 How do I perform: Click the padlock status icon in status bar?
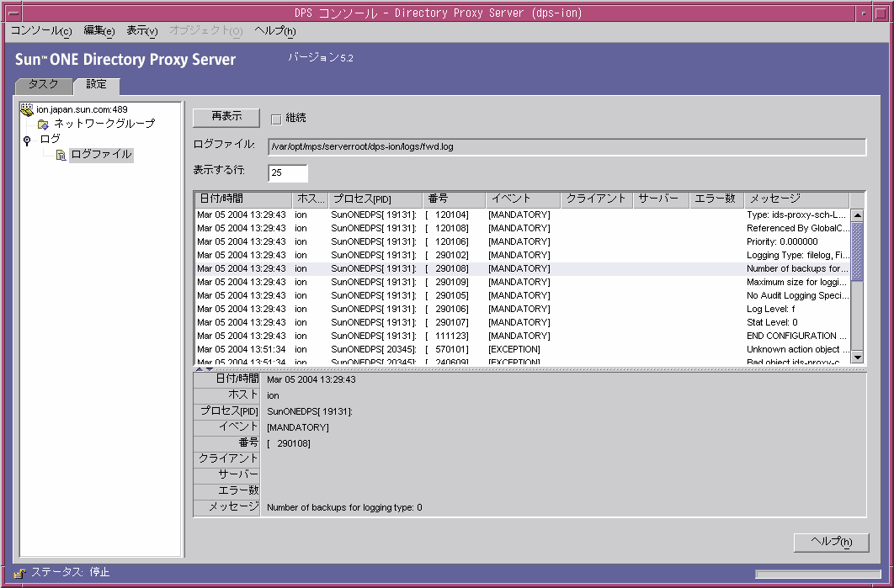click(x=20, y=573)
